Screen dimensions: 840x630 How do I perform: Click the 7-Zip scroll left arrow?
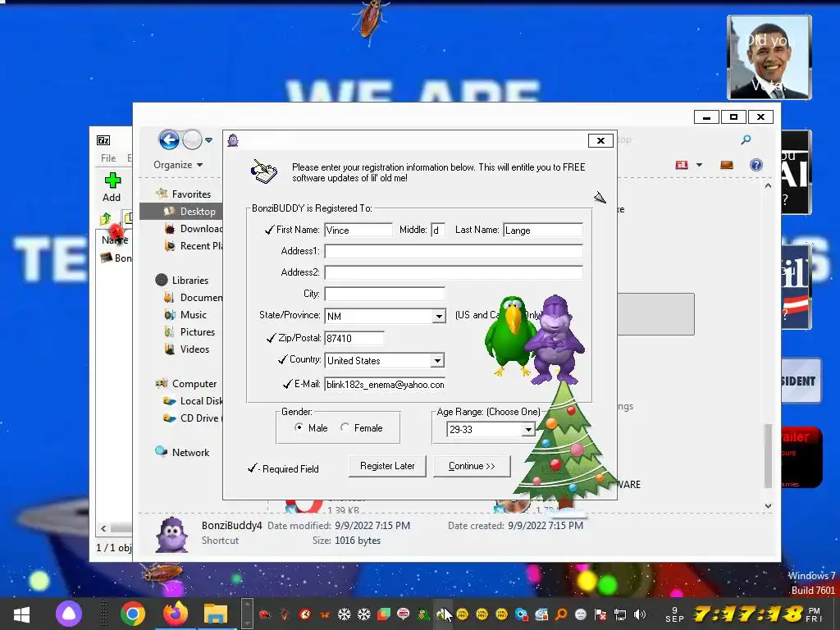[103, 529]
